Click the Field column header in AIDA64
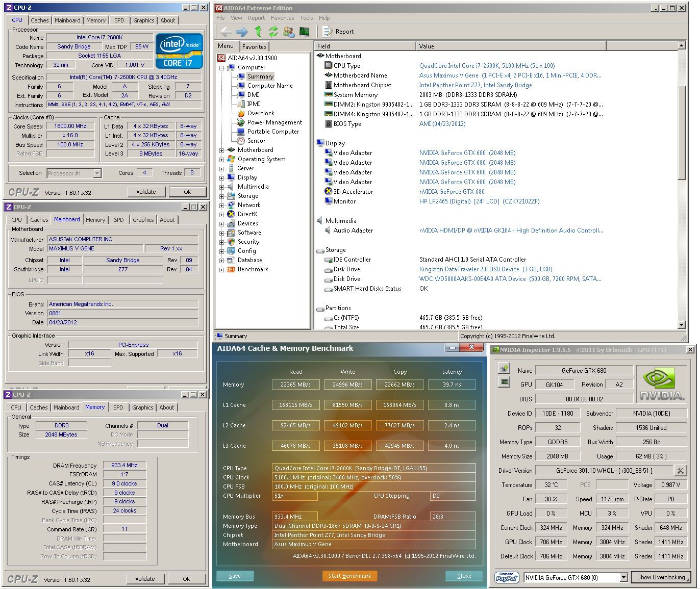700x589 pixels. 365,46
